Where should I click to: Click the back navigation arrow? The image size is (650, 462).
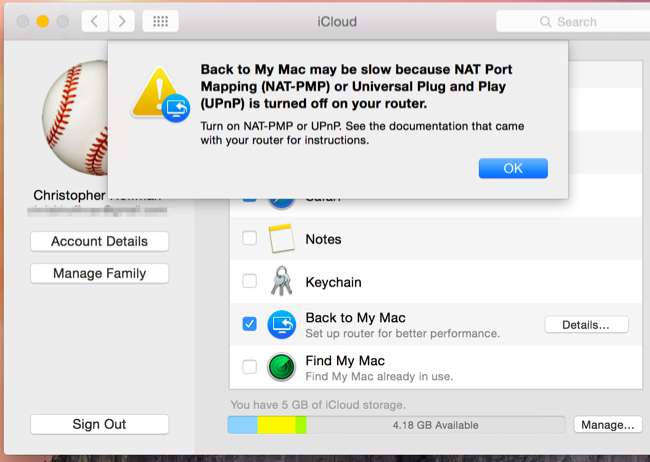point(94,21)
